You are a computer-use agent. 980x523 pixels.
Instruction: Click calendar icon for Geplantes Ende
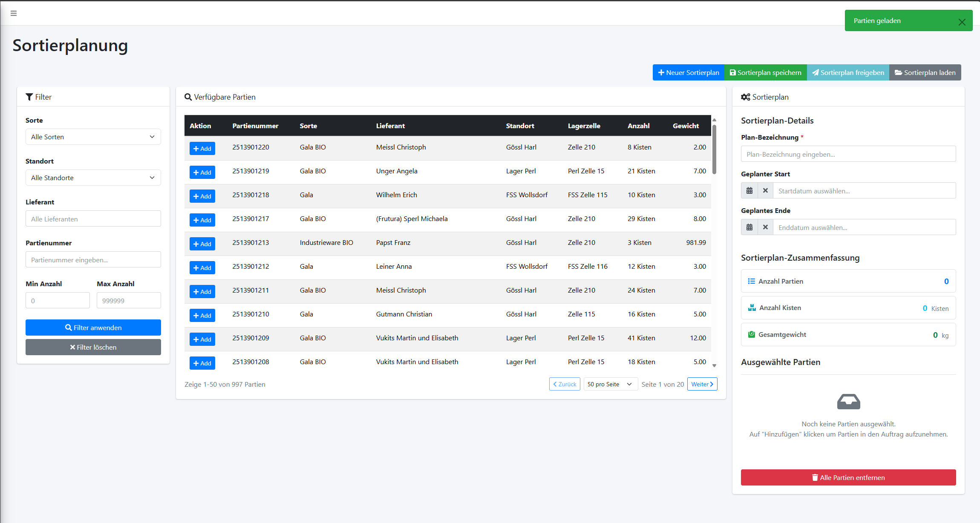coord(749,227)
